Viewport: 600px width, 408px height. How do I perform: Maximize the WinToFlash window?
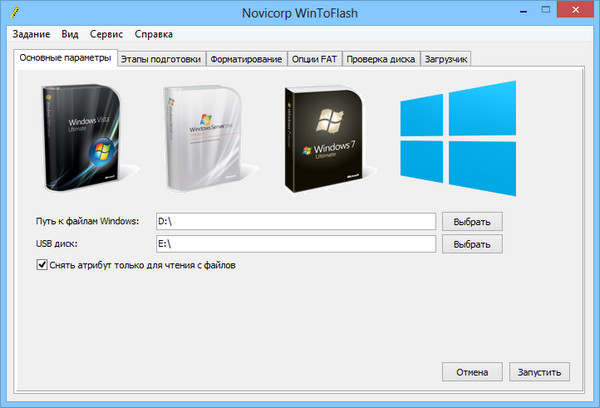[x=546, y=10]
